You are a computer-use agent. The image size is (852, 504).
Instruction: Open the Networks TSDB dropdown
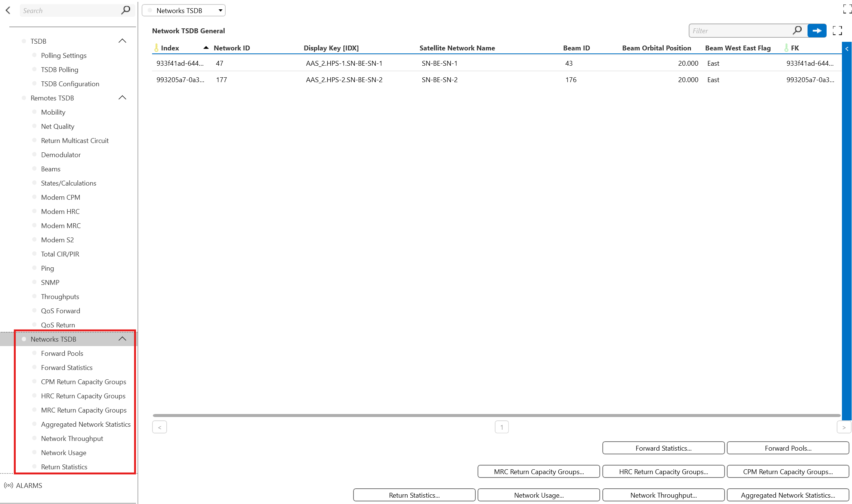pyautogui.click(x=183, y=10)
